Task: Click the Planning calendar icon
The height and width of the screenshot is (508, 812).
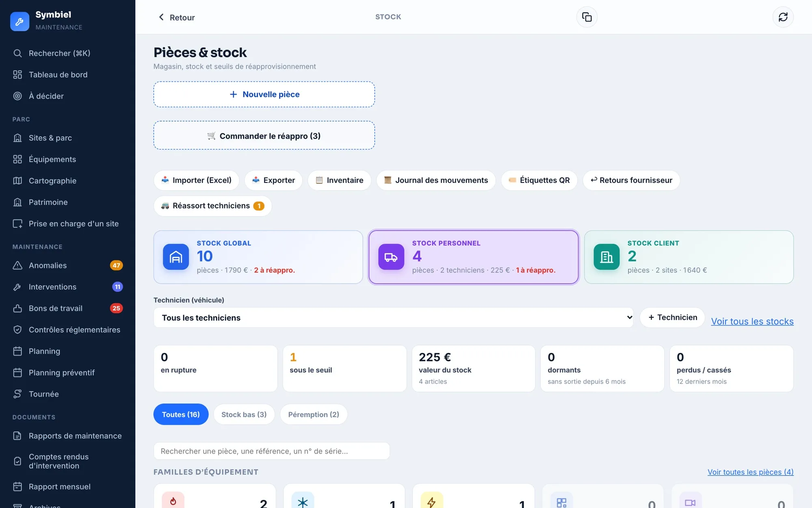Action: (x=17, y=351)
